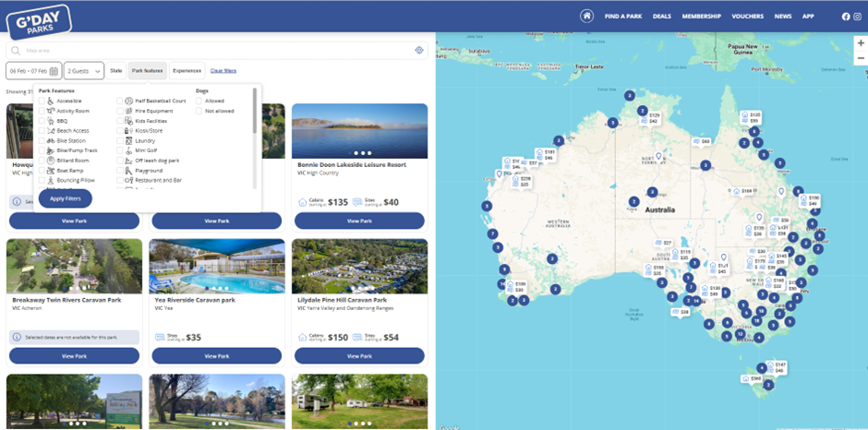Enable the Beach Access checkbox
The image size is (868, 430).
[x=42, y=131]
